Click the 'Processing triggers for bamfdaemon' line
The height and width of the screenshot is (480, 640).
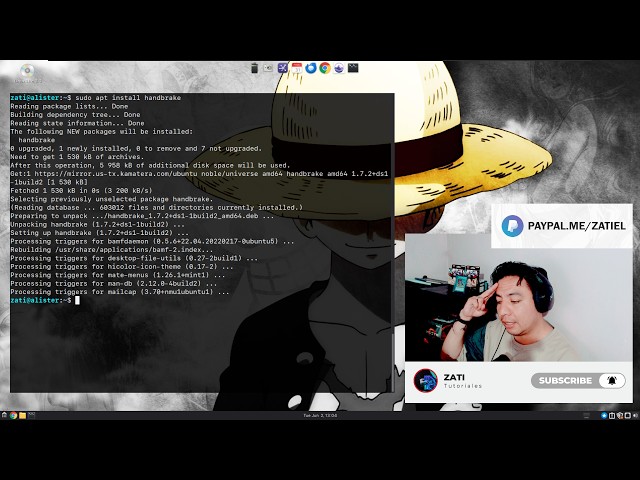click(152, 241)
